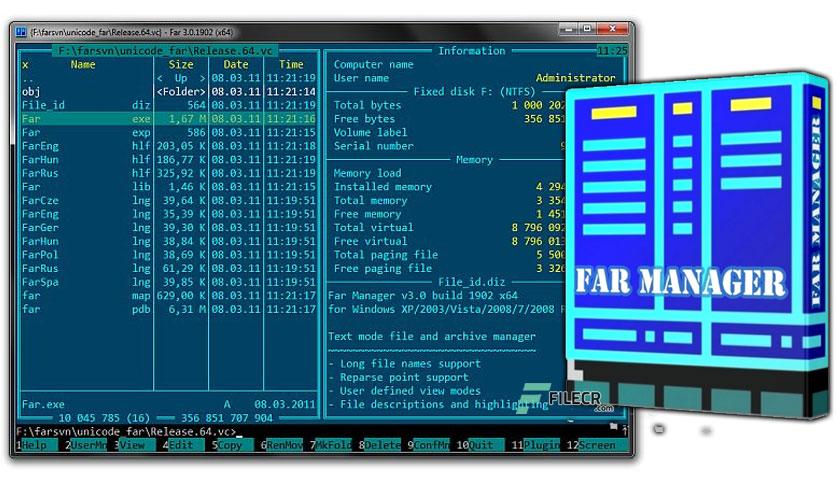836x484 pixels.
Task: Click the 'Fixed disk F: (NTFS)' heading
Action: pyautogui.click(x=474, y=92)
